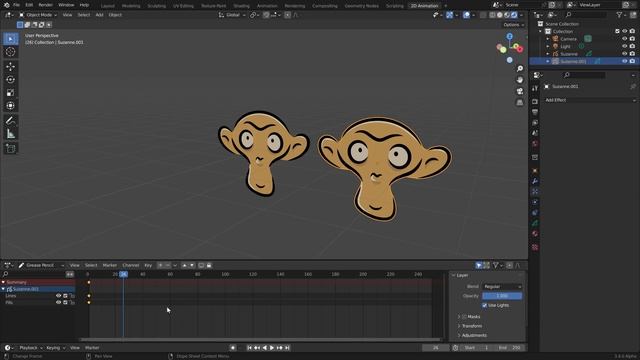
Task: Select the Scale tool
Action: click(11, 93)
